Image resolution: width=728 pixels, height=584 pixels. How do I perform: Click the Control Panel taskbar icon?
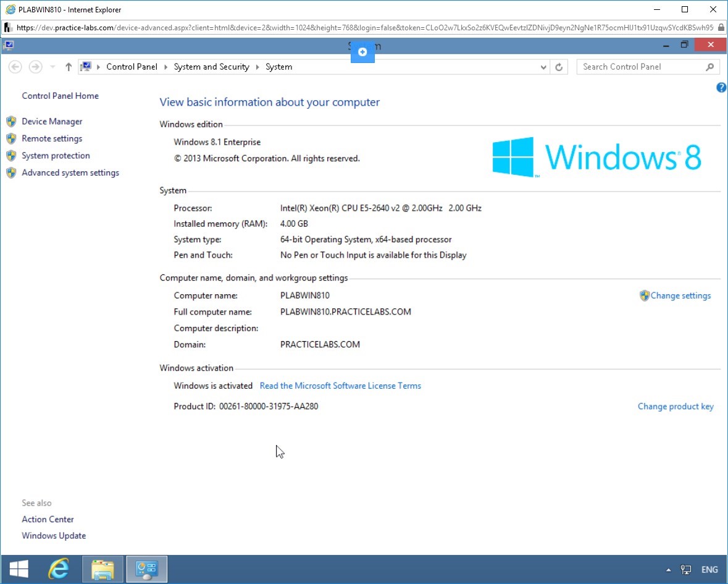(x=147, y=569)
